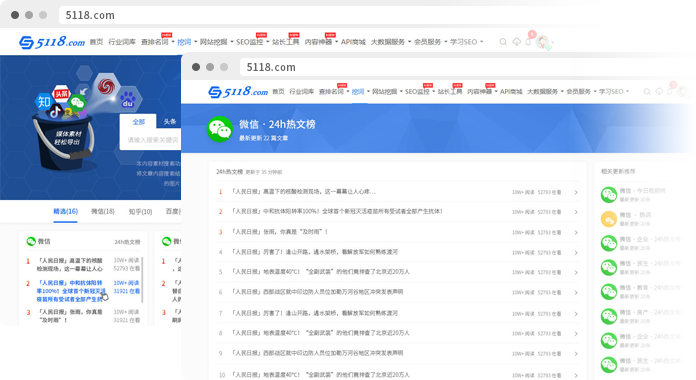Expand SEO监控 dropdown arrow in back window
The width and height of the screenshot is (696, 380).
[268, 42]
